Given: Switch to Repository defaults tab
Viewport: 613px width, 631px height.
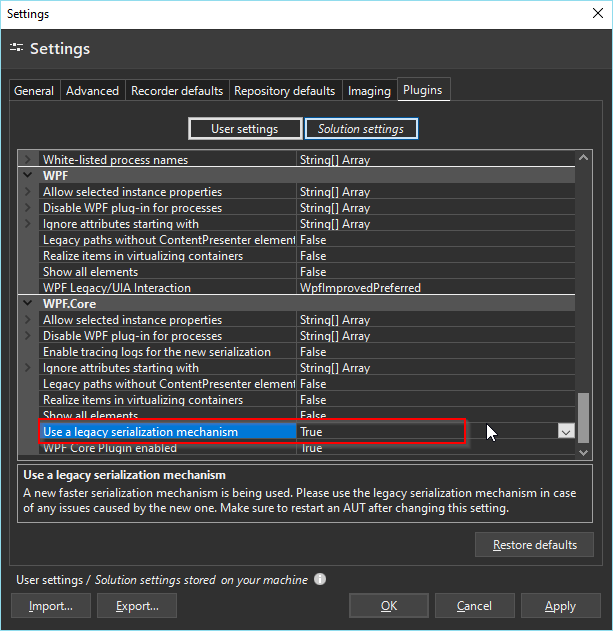Looking at the screenshot, I should pyautogui.click(x=285, y=91).
